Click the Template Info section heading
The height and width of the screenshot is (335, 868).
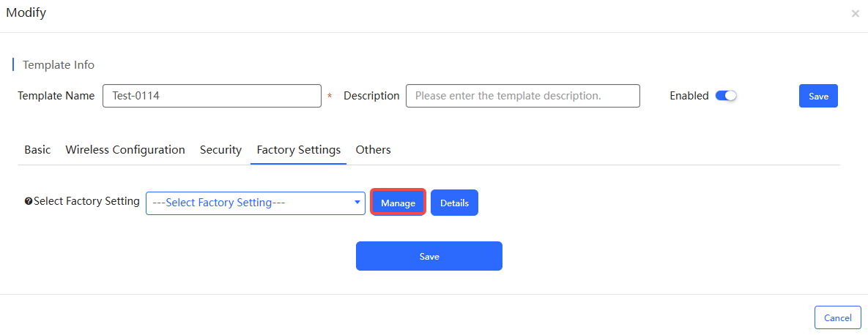pos(59,64)
